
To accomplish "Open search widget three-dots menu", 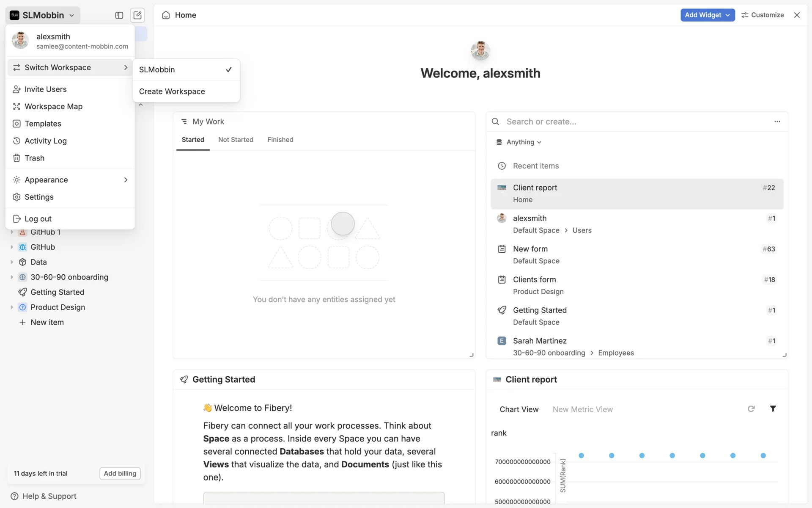I will [777, 121].
